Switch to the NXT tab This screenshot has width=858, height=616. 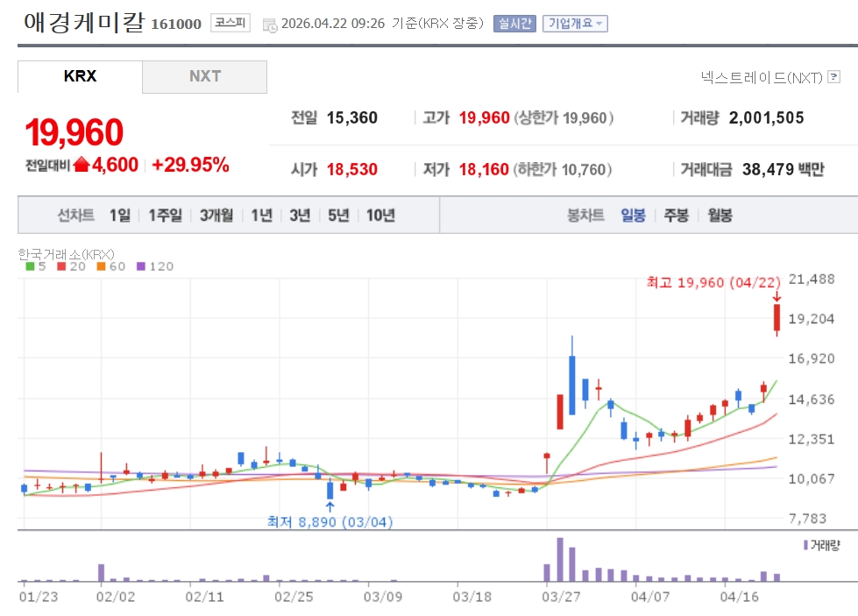[204, 76]
